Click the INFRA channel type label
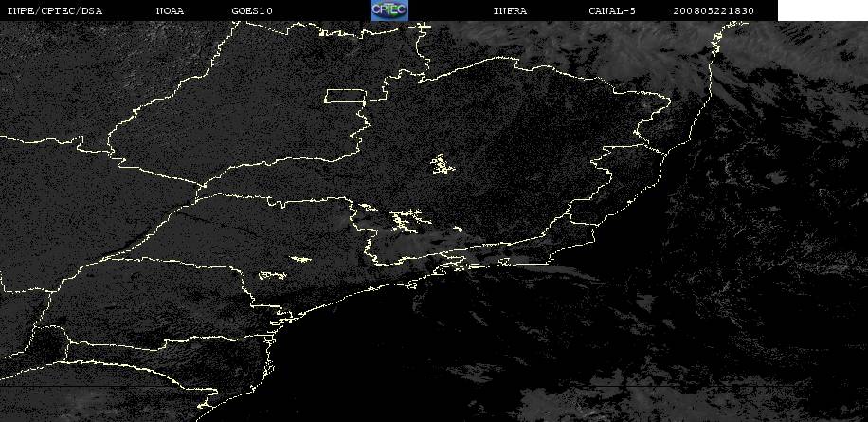 [510, 10]
